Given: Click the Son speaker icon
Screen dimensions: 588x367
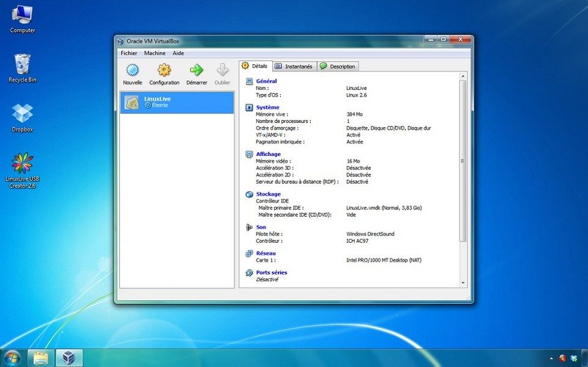Looking at the screenshot, I should point(250,227).
